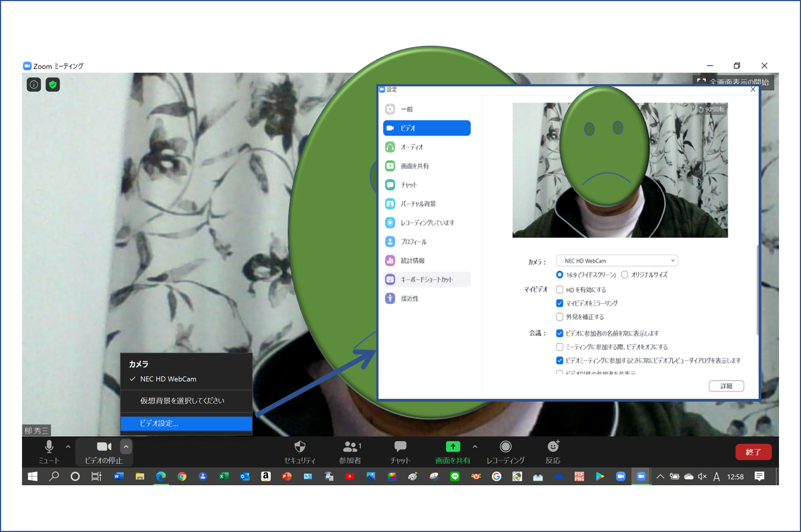Open Virtual Background (バーチャル背景) settings
Image resolution: width=801 pixels, height=532 pixels.
427,204
